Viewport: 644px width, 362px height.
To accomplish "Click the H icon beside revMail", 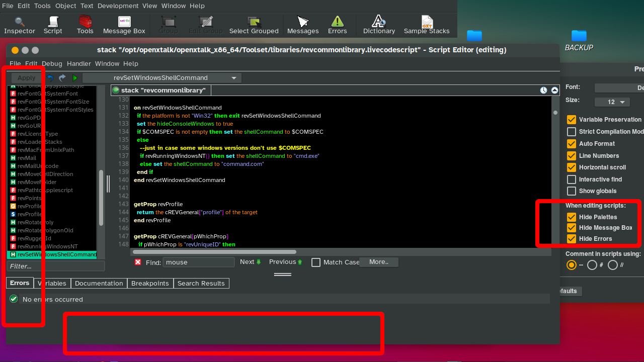I will click(13, 158).
